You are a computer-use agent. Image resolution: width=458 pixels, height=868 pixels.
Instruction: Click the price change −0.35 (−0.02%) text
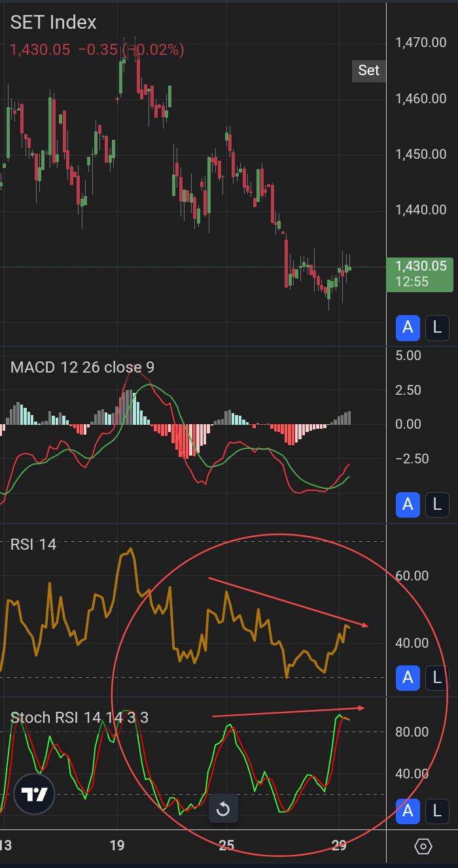131,50
